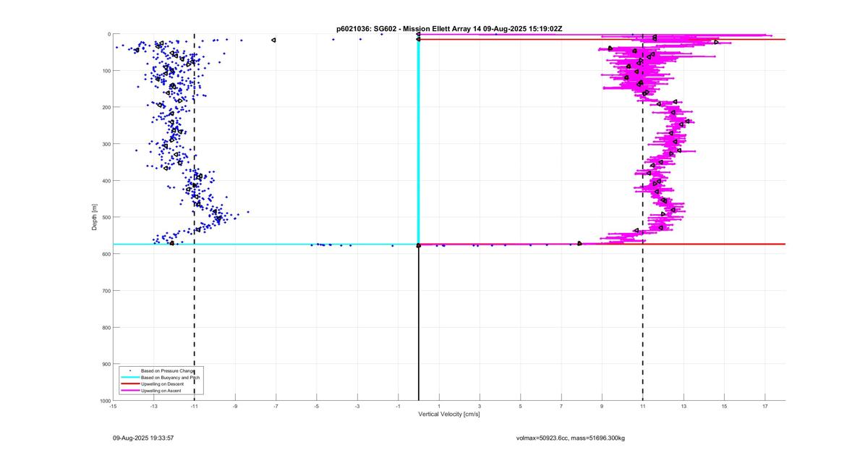Click the cyan line sample in the legend
Image resolution: width=868 pixels, height=450 pixels.
coord(129,378)
